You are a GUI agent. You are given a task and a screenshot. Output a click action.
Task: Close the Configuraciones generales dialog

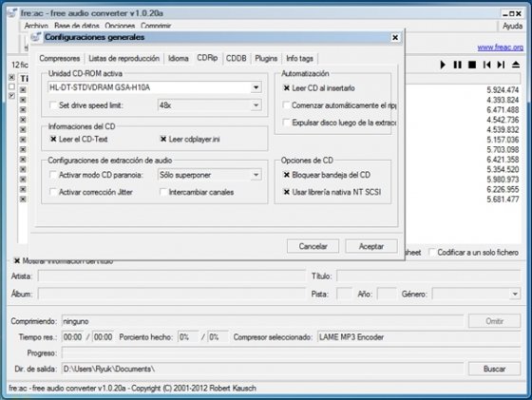pyautogui.click(x=395, y=37)
